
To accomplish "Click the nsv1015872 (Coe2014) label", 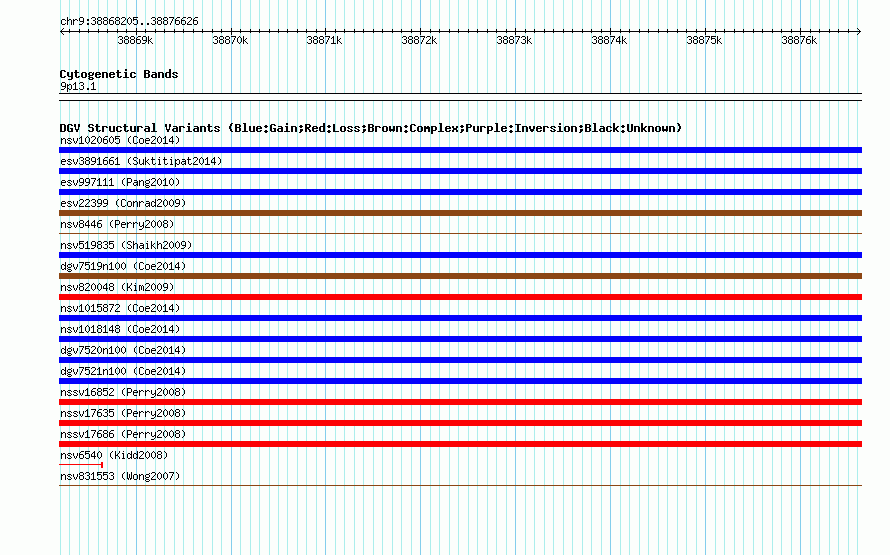I will [x=120, y=308].
